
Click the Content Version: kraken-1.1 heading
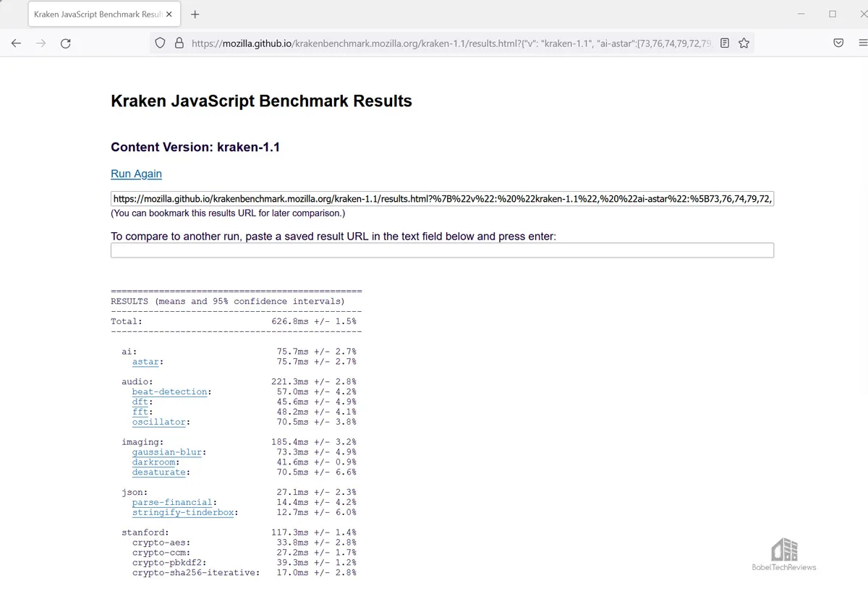pos(195,147)
